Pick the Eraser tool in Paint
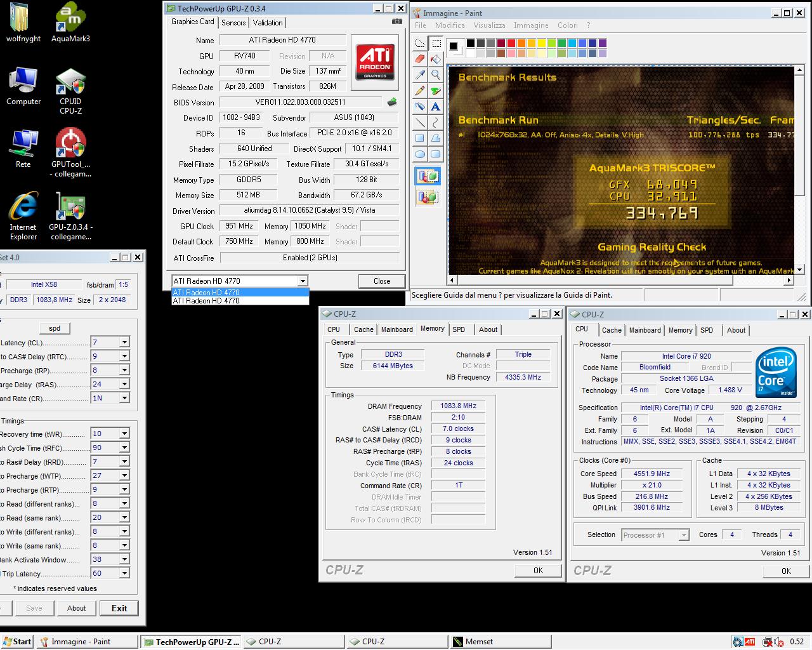This screenshot has height=650, width=812. coord(420,59)
